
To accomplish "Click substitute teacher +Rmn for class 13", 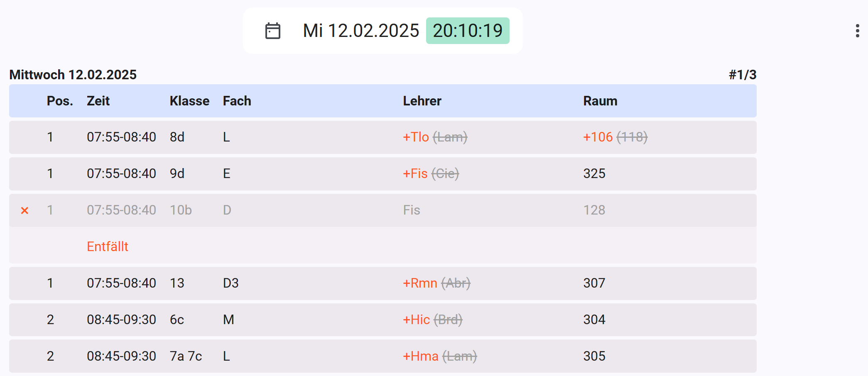I will (420, 283).
